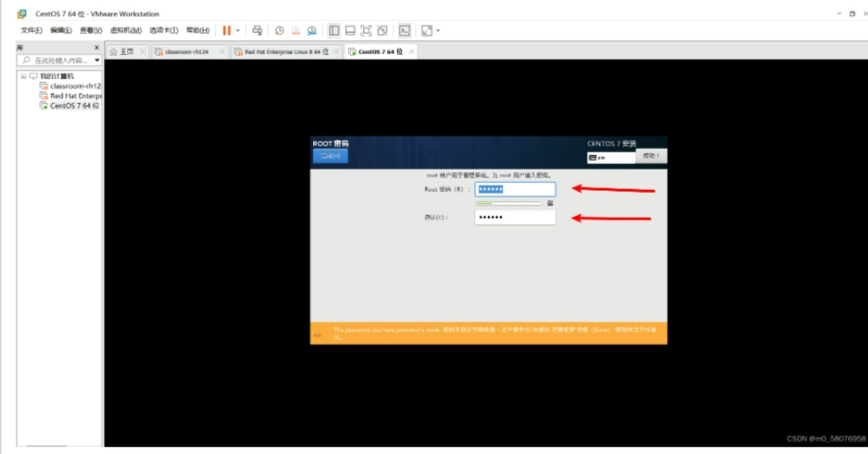Open the 文件(F) menu
Screen dimensions: 868x454
(x=31, y=31)
